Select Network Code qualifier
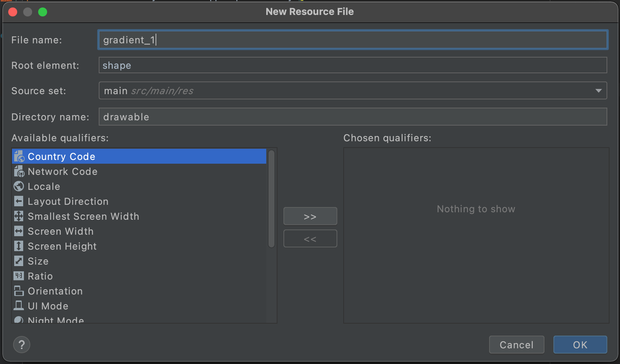Viewport: 620px width, 364px height. [x=139, y=171]
